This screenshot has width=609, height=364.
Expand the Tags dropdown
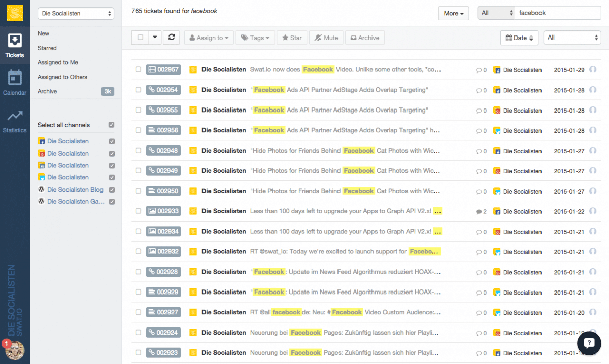(255, 38)
